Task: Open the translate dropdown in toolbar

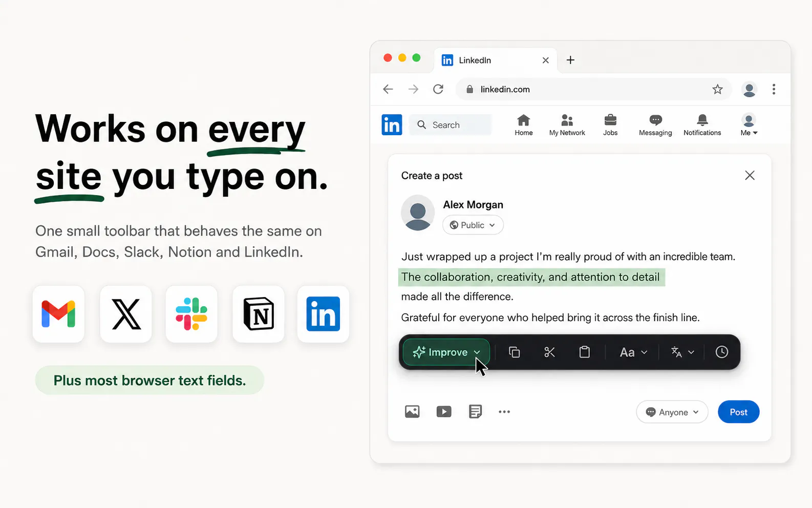Action: coord(682,352)
